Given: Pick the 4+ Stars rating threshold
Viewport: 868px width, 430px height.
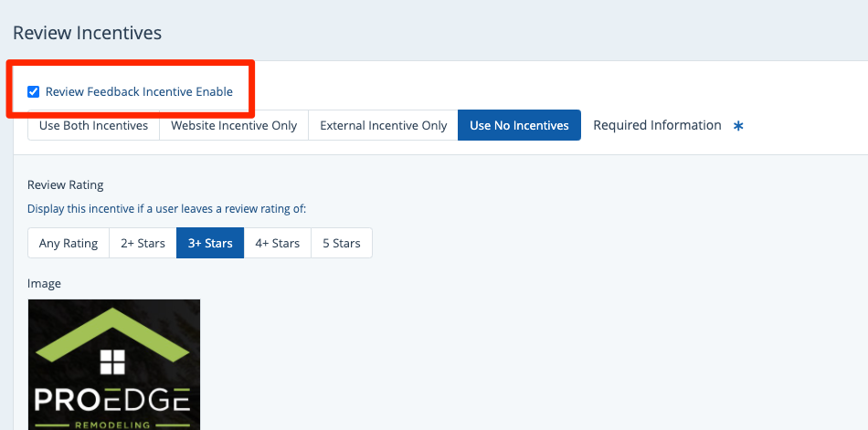Looking at the screenshot, I should (277, 244).
